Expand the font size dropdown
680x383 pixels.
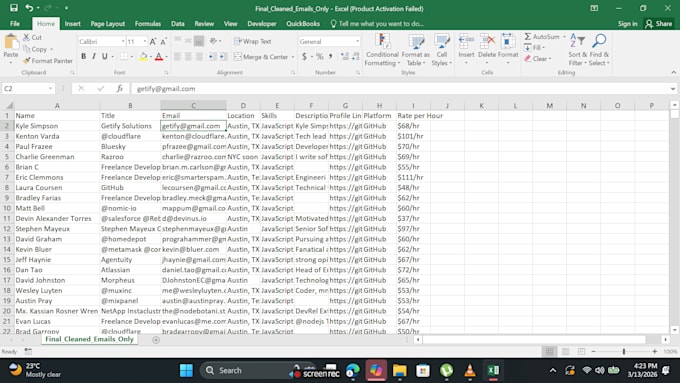pyautogui.click(x=144, y=41)
